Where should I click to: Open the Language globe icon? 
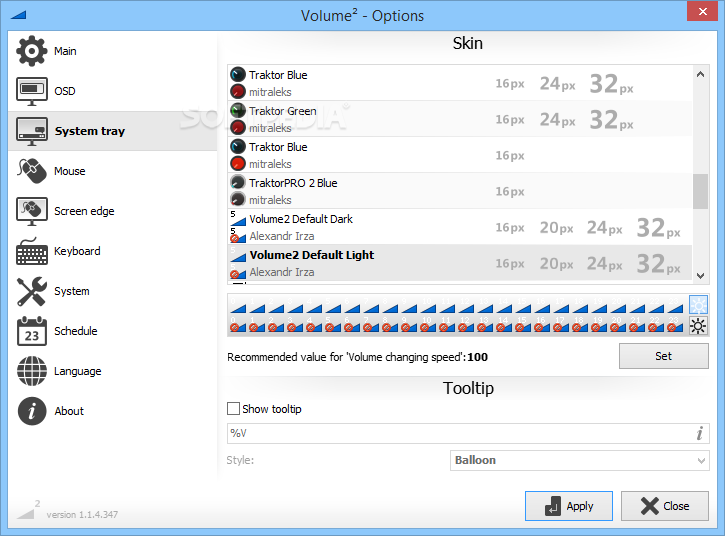click(x=31, y=371)
